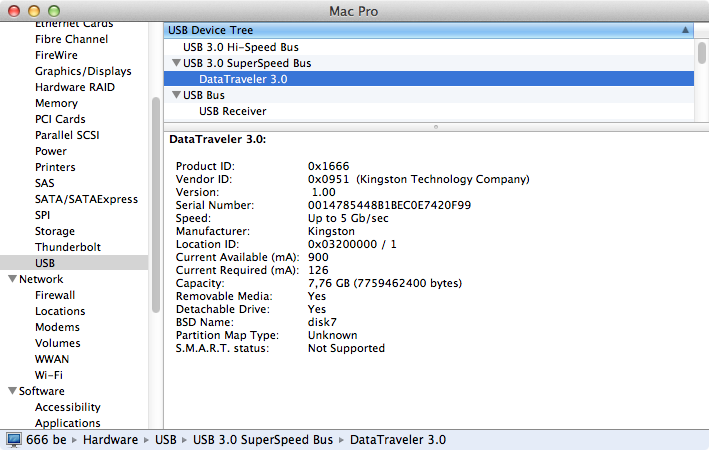Click 'Hardware' in the path bar
The height and width of the screenshot is (450, 709).
click(x=110, y=440)
